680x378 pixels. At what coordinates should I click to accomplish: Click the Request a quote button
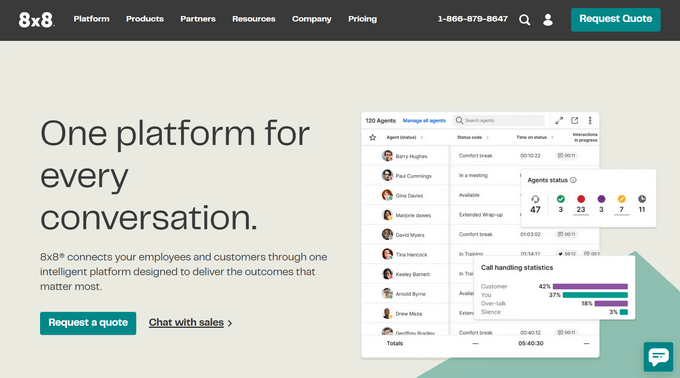[88, 323]
